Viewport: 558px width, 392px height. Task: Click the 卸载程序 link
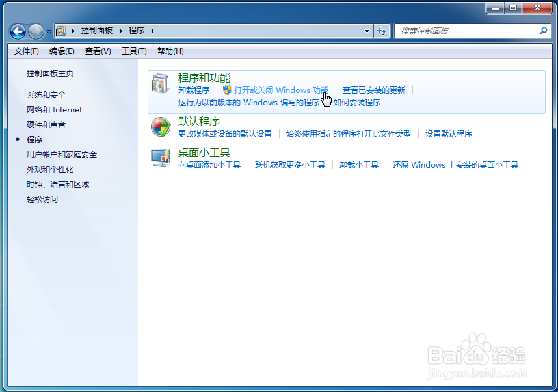194,90
